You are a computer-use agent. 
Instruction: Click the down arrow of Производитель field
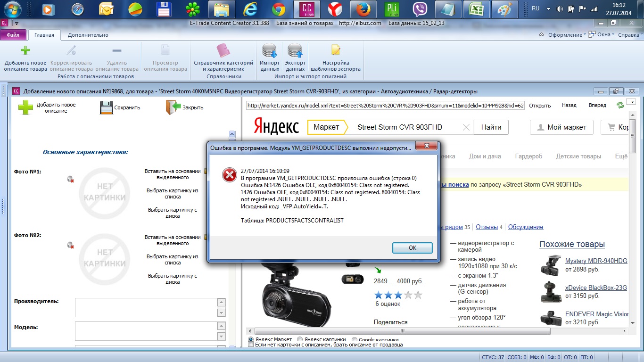click(221, 313)
